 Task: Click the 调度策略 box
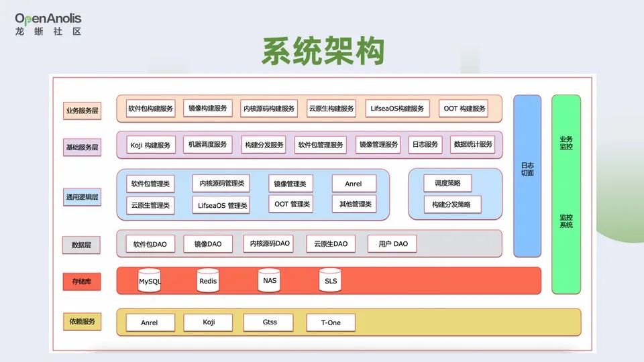click(x=447, y=183)
